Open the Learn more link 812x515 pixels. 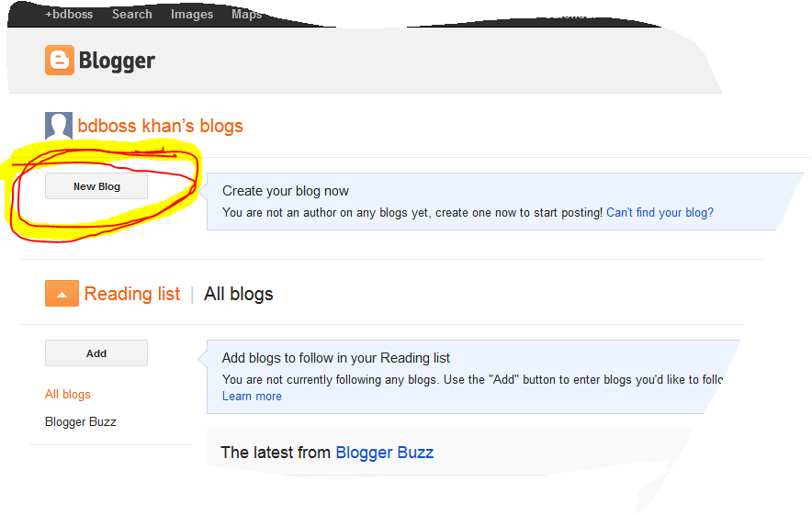tap(252, 397)
